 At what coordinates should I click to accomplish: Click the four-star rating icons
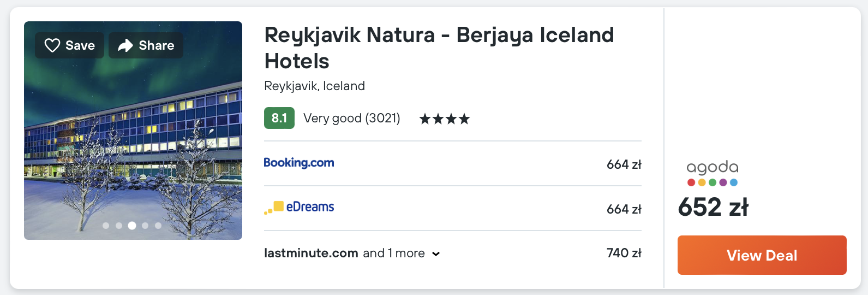pyautogui.click(x=444, y=119)
